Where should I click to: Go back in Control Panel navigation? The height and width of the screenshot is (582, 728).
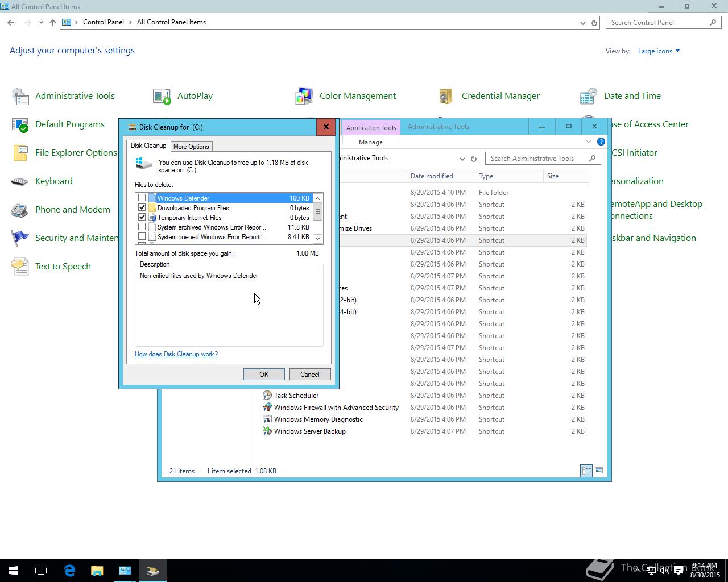[x=11, y=23]
